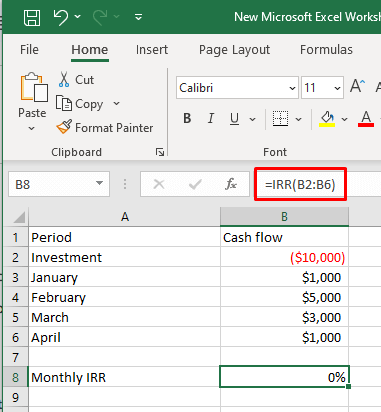Apply yellow fill color bucket

point(327,119)
